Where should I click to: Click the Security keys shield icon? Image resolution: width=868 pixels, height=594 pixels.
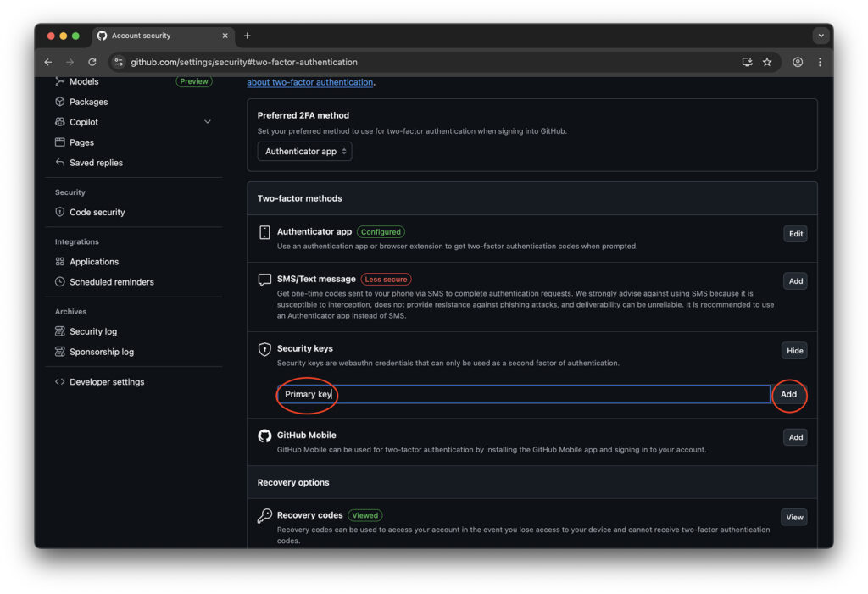coord(264,349)
